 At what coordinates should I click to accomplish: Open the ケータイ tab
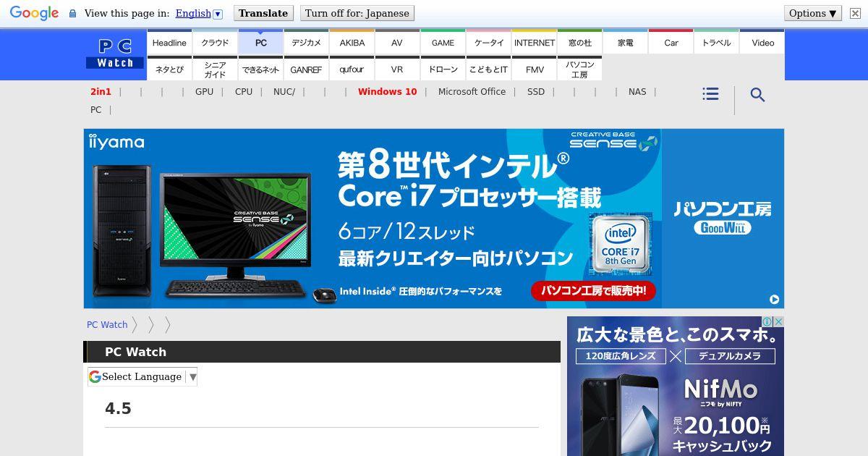tap(488, 42)
